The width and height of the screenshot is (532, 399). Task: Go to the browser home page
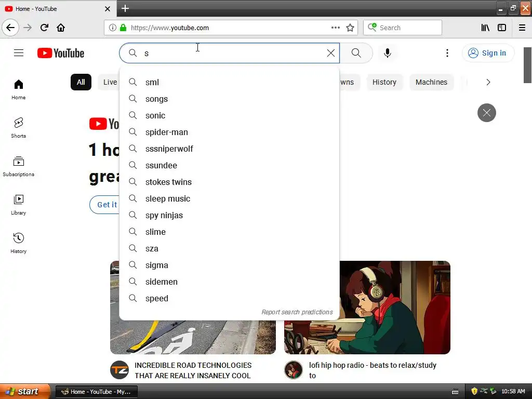(61, 28)
